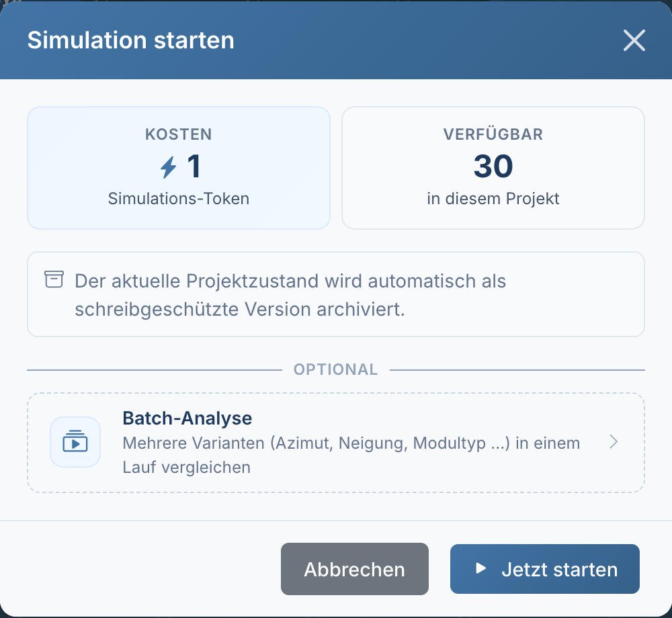
Task: Click the Batch-Analyse stacked play icon
Action: coord(75,441)
